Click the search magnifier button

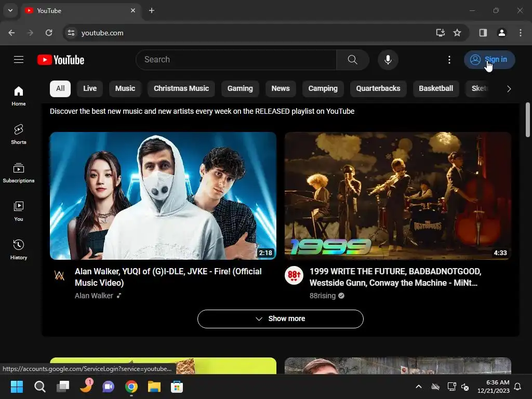click(353, 60)
